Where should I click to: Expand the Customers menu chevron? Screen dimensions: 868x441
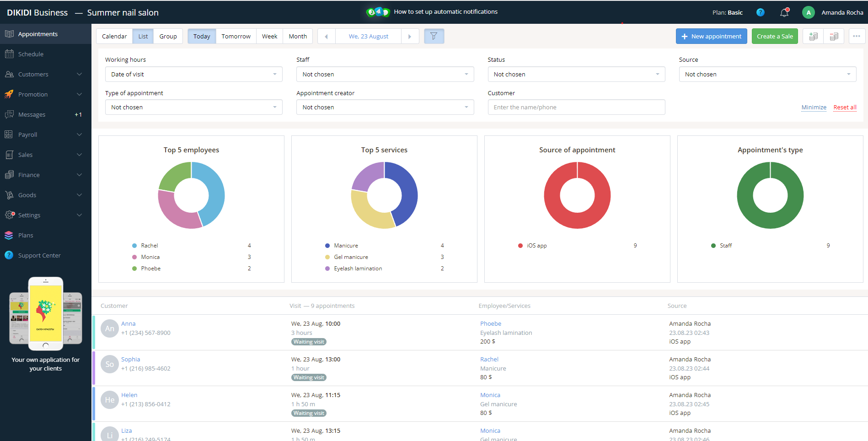point(80,74)
